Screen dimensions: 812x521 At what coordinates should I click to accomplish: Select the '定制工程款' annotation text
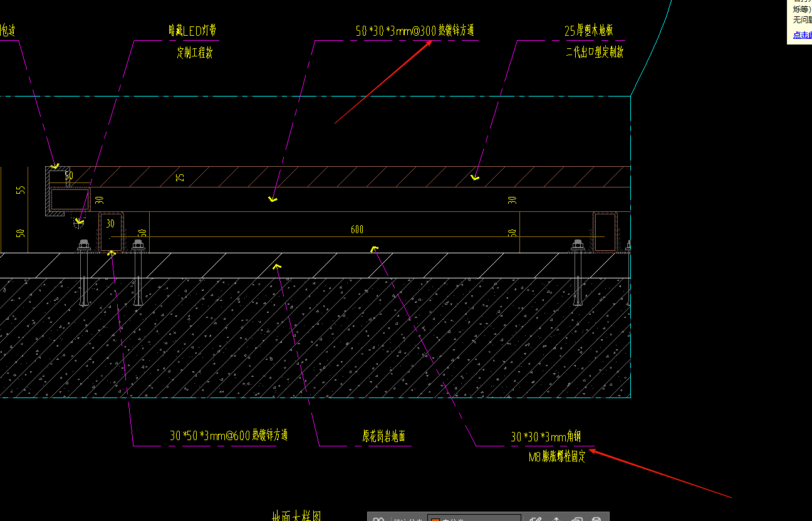pyautogui.click(x=195, y=53)
